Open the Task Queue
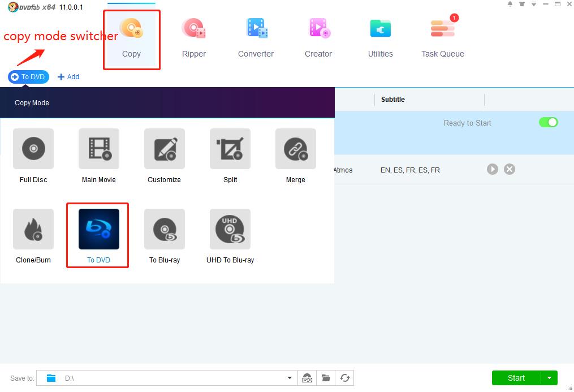 [x=442, y=37]
